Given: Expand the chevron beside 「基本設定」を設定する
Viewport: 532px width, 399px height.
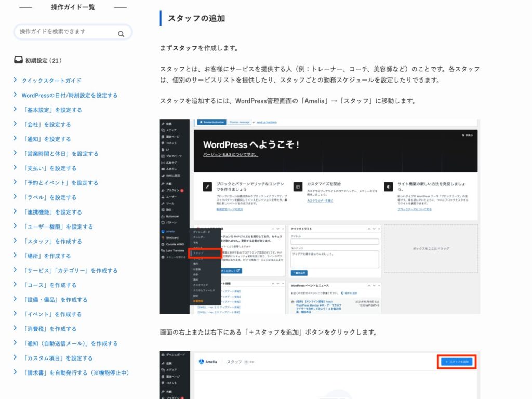Looking at the screenshot, I should click(x=16, y=110).
